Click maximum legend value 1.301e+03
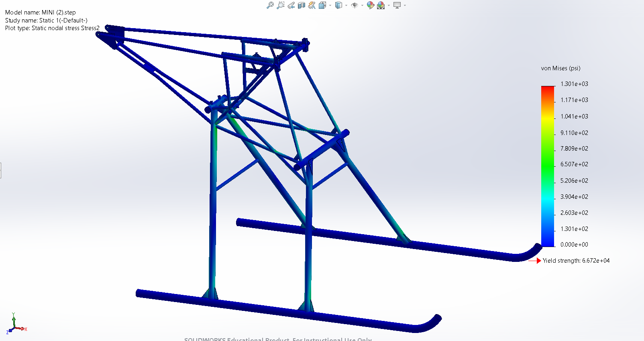644x341 pixels. tap(574, 84)
